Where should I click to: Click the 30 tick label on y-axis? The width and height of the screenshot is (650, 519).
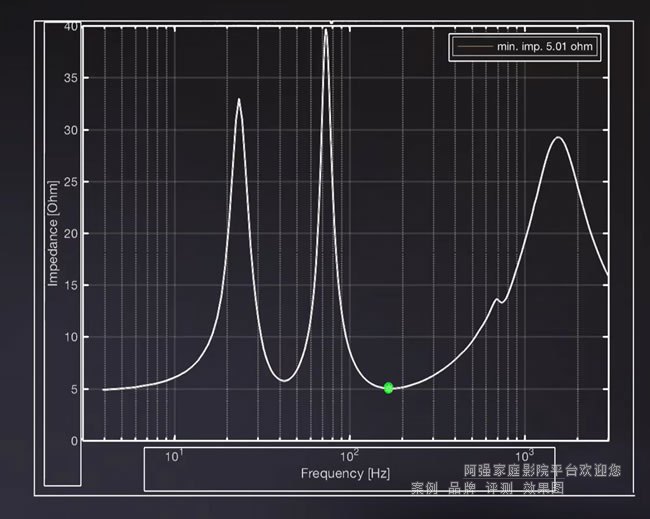pyautogui.click(x=71, y=130)
